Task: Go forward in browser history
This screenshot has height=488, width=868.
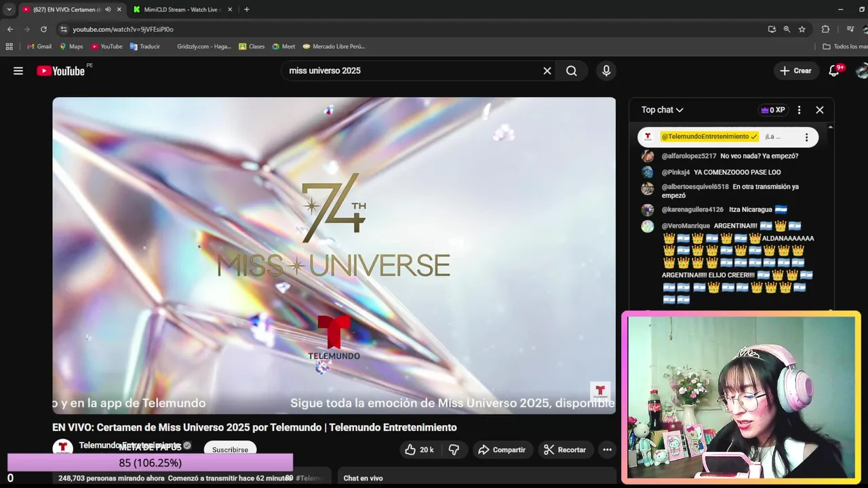Action: (27, 29)
